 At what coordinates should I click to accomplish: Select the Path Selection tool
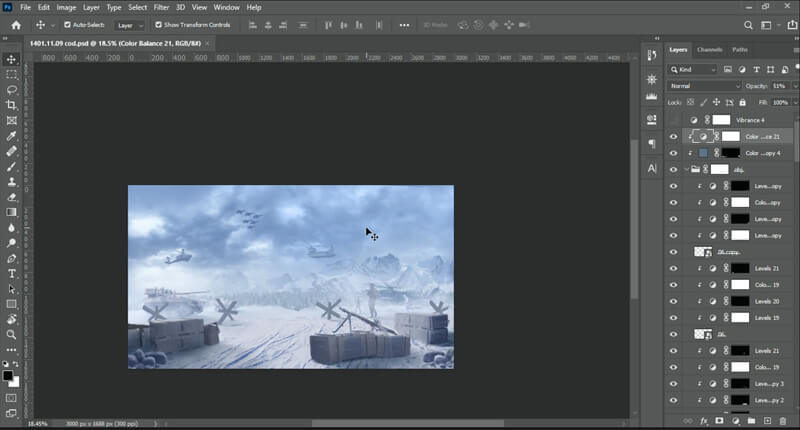(x=11, y=289)
